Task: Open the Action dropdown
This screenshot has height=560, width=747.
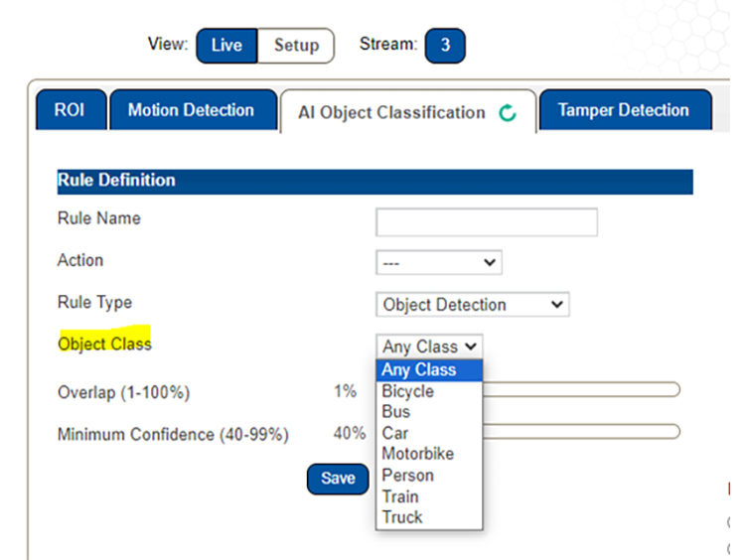Action: point(439,263)
